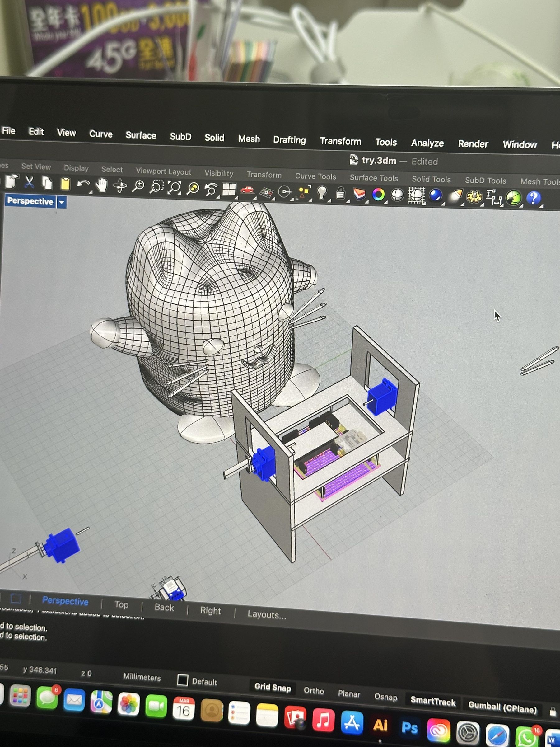Screen dimensions: 560x747
Task: Switch to the SubD Tools toolbar tab
Action: pyautogui.click(x=485, y=181)
